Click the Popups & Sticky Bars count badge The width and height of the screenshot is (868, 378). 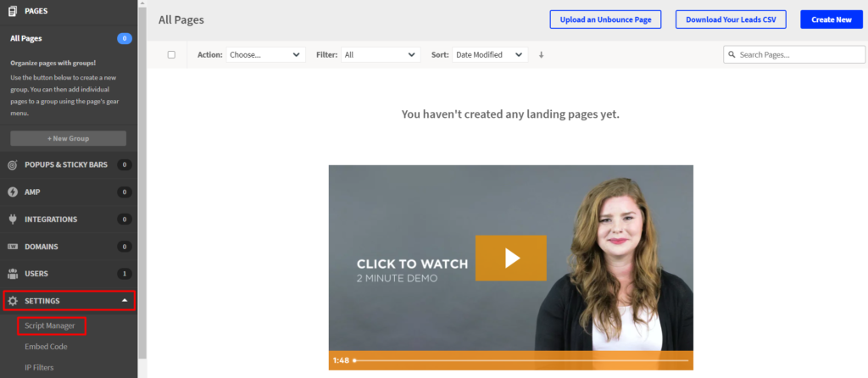[125, 165]
